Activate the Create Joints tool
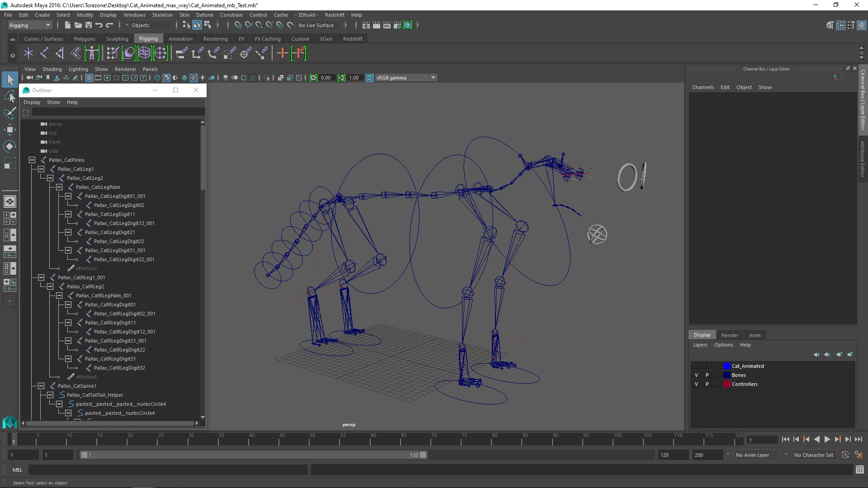The image size is (868, 488). tap(44, 53)
